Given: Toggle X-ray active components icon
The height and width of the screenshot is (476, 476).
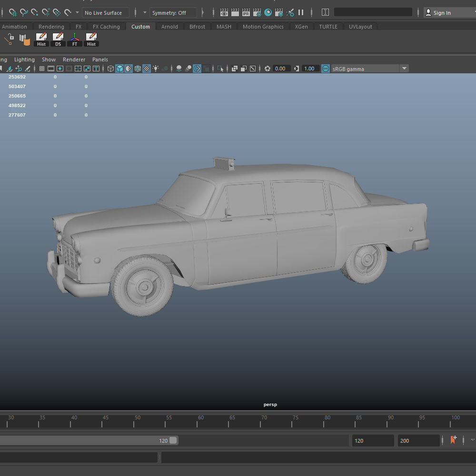Looking at the screenshot, I should 243,69.
